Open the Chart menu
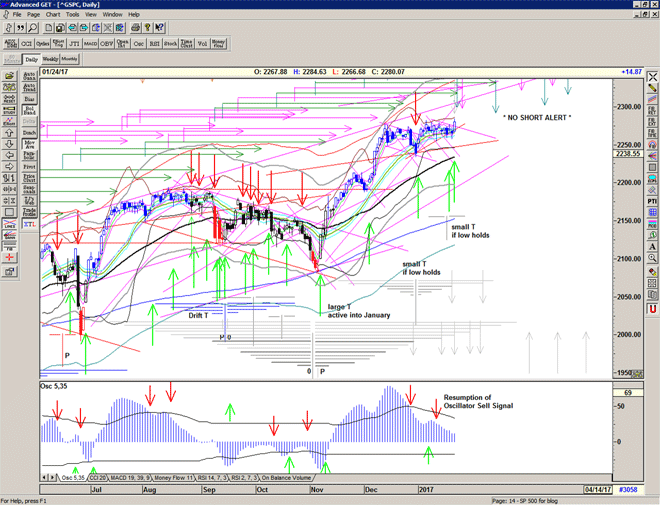 pos(51,15)
